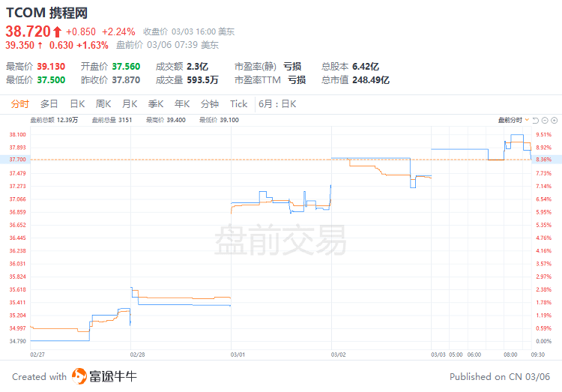Image resolution: width=562 pixels, height=392 pixels.
Task: Click the highlighted 37.700 price axis label
Action: (x=17, y=159)
